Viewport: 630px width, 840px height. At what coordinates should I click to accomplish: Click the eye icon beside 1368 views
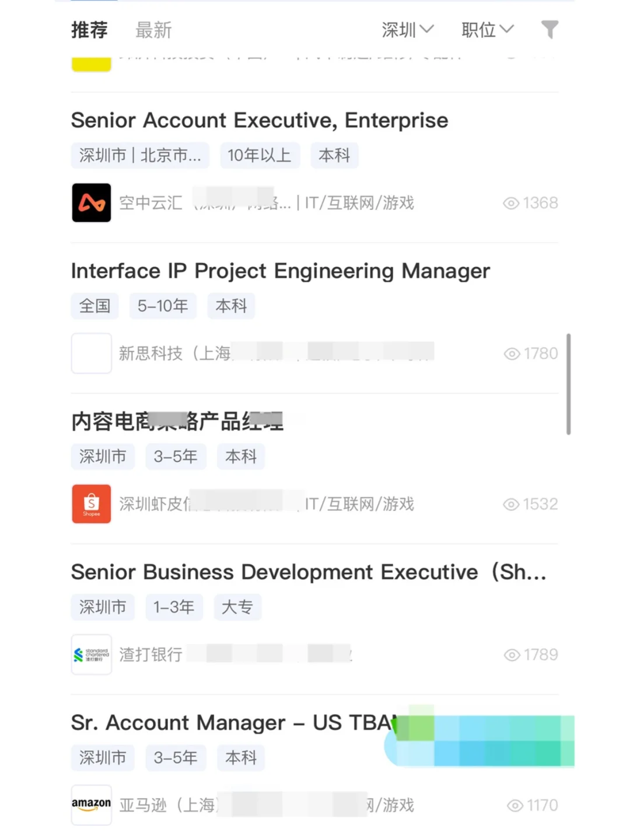tap(511, 203)
